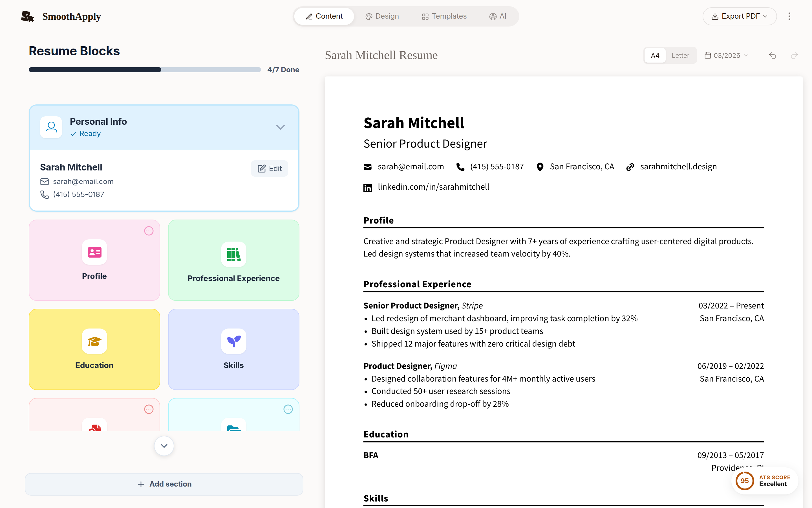Click the ATS Score 95 badge
This screenshot has height=508, width=812.
(x=764, y=481)
